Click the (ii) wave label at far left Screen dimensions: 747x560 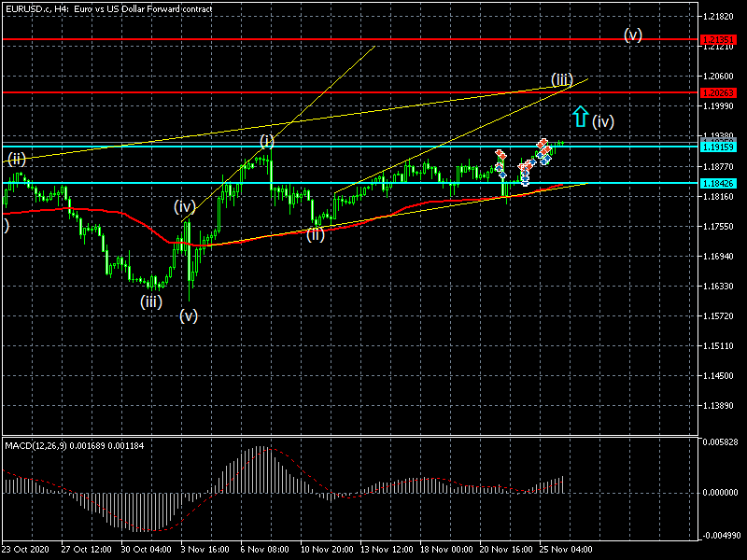17,160
